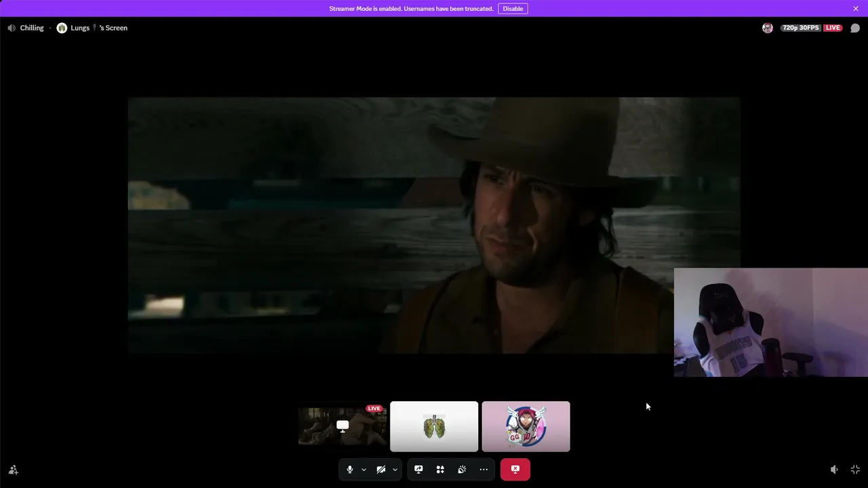Mute the microphone
Screen dimensions: 868x488
coord(350,469)
